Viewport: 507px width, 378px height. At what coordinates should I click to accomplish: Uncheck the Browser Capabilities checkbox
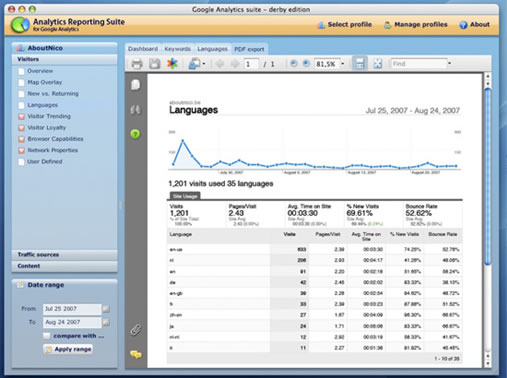click(x=21, y=139)
